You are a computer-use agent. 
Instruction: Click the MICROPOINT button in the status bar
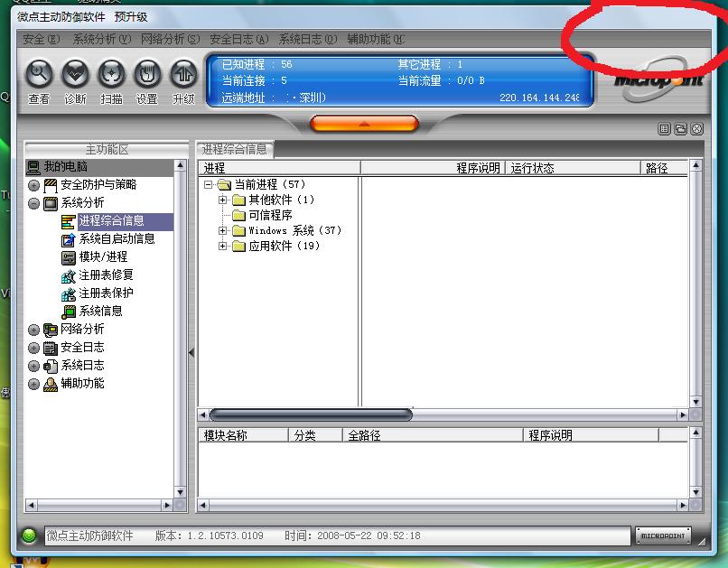coord(663,536)
